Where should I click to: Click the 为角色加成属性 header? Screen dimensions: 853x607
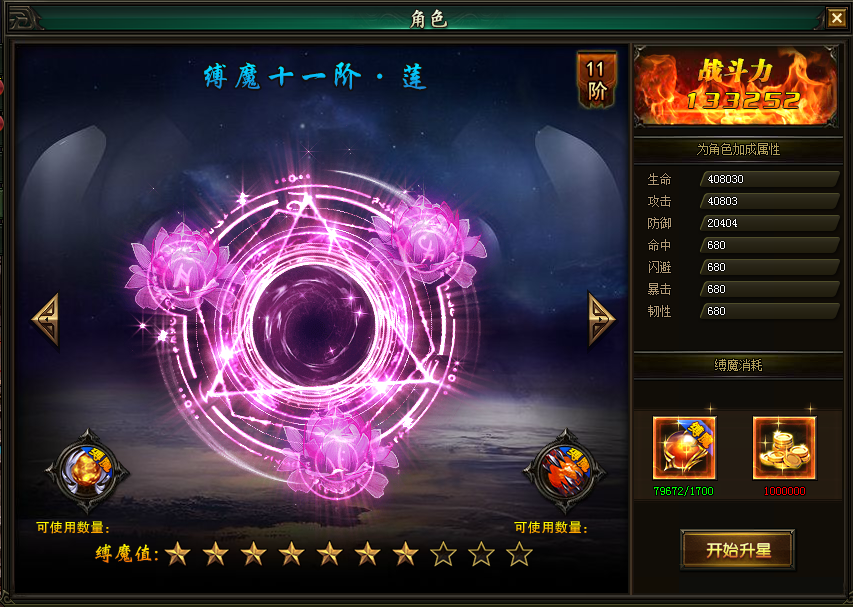(x=738, y=150)
